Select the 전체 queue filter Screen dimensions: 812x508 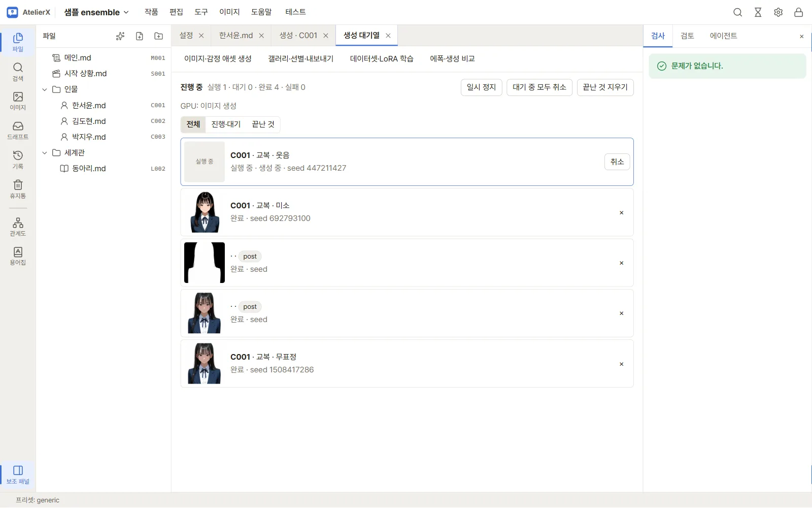tap(193, 124)
